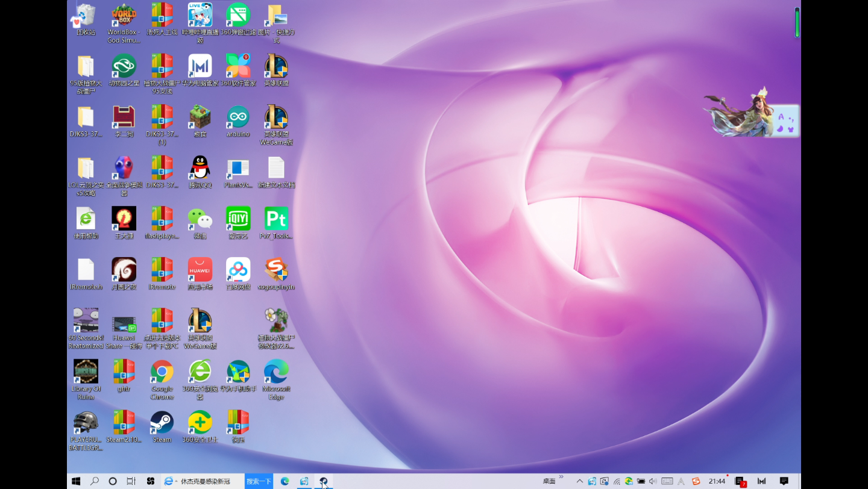
Task: Open Huawei 应用市场 shortcut
Action: 200,274
